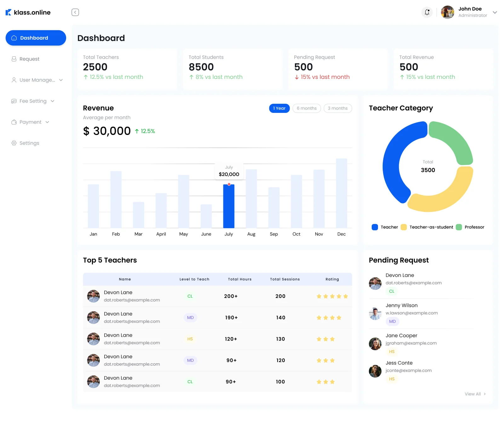Image resolution: width=504 pixels, height=421 pixels.
Task: Click the blue Teacher legend swatch
Action: click(375, 227)
